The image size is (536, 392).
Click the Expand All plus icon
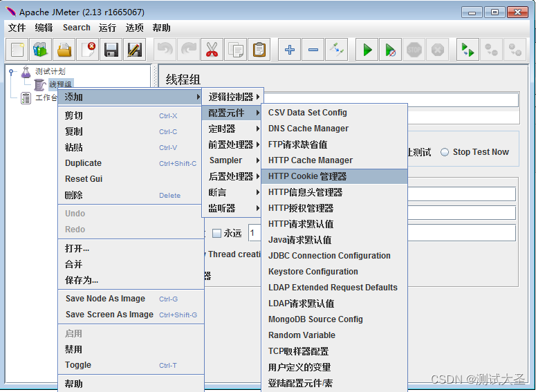click(x=290, y=50)
